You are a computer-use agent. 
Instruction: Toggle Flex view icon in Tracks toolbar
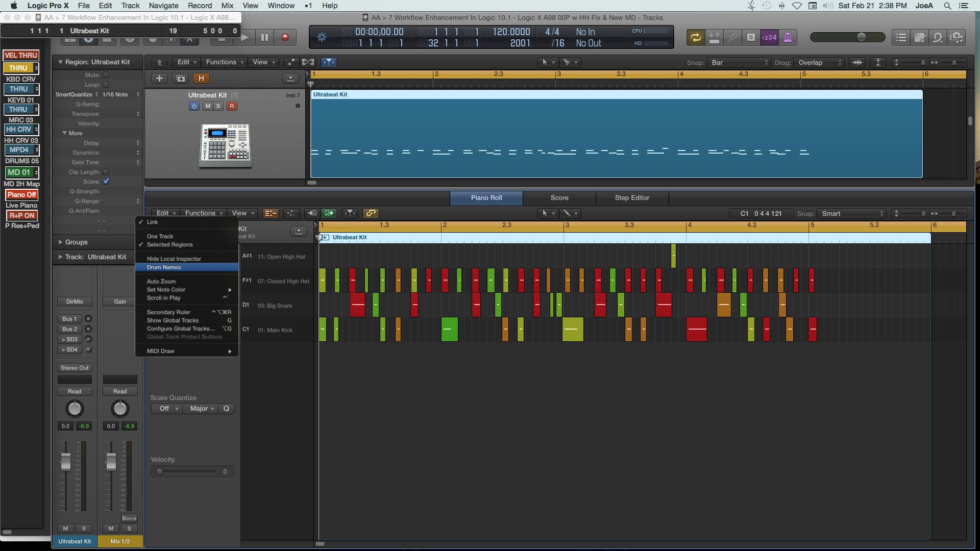[308, 62]
